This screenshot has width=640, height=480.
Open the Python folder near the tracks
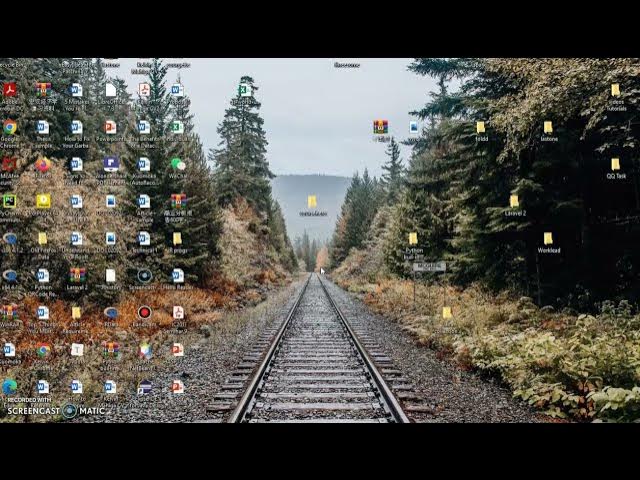(x=413, y=240)
